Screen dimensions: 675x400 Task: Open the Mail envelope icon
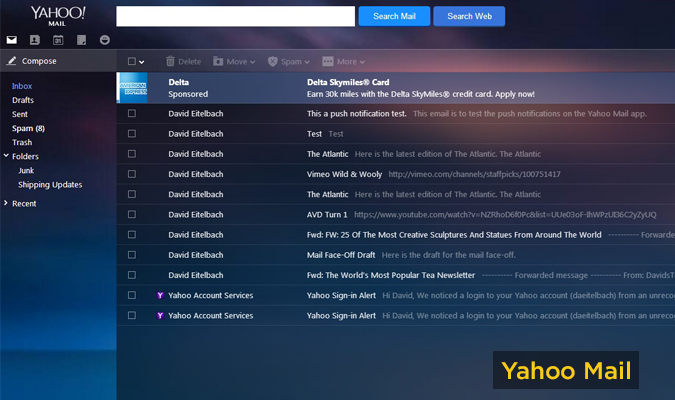[x=12, y=40]
